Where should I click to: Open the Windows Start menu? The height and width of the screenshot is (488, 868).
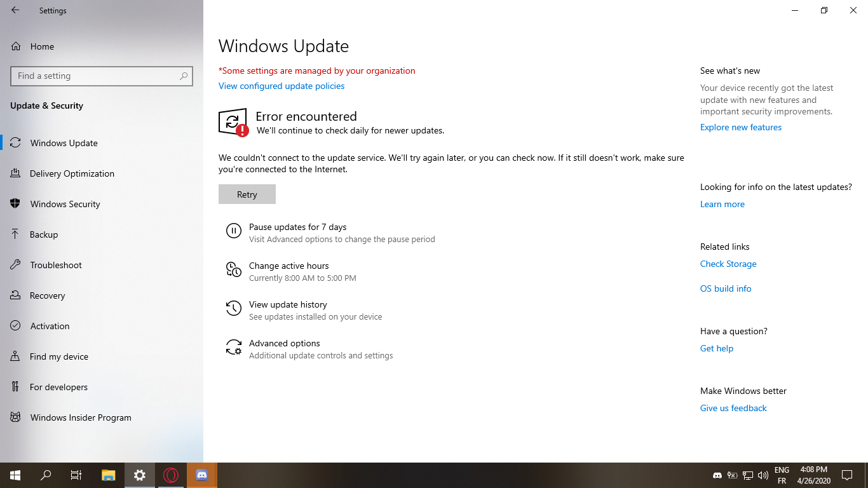point(15,475)
